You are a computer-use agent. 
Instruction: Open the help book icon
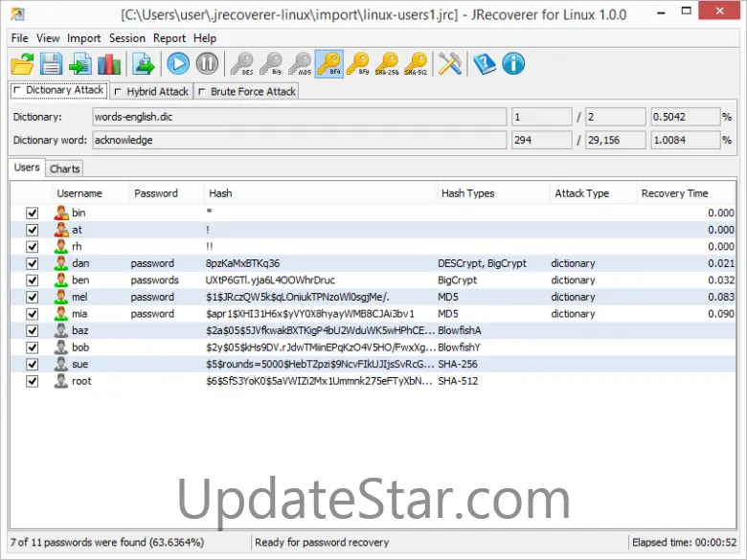[x=485, y=64]
